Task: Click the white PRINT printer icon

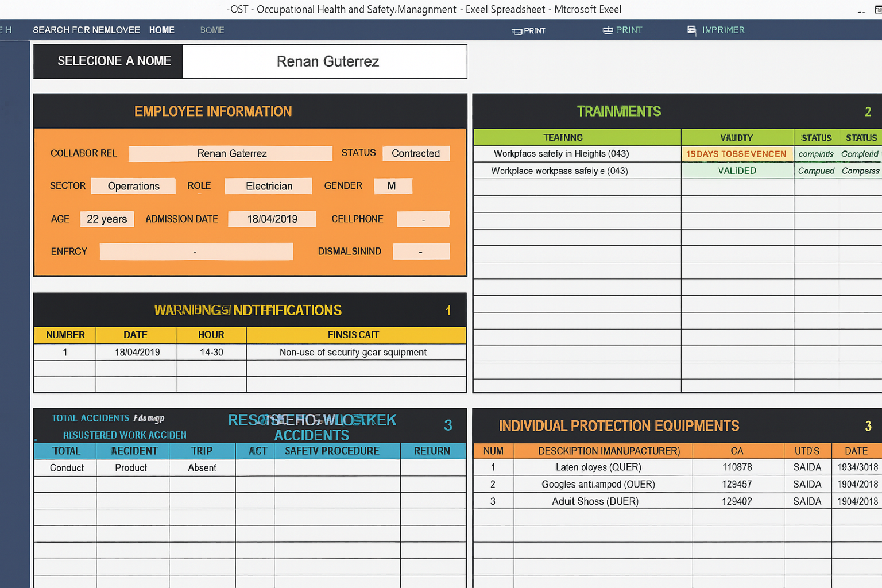Action: point(517,31)
